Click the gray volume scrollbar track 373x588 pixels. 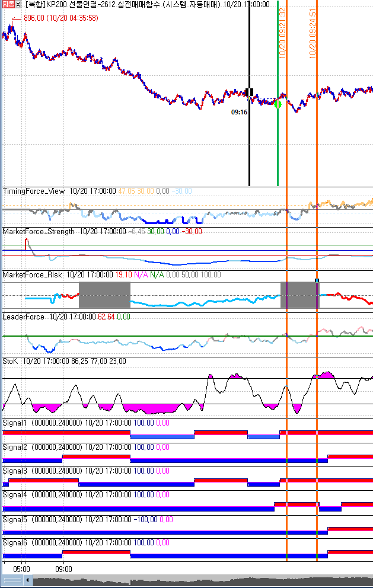tap(203, 580)
